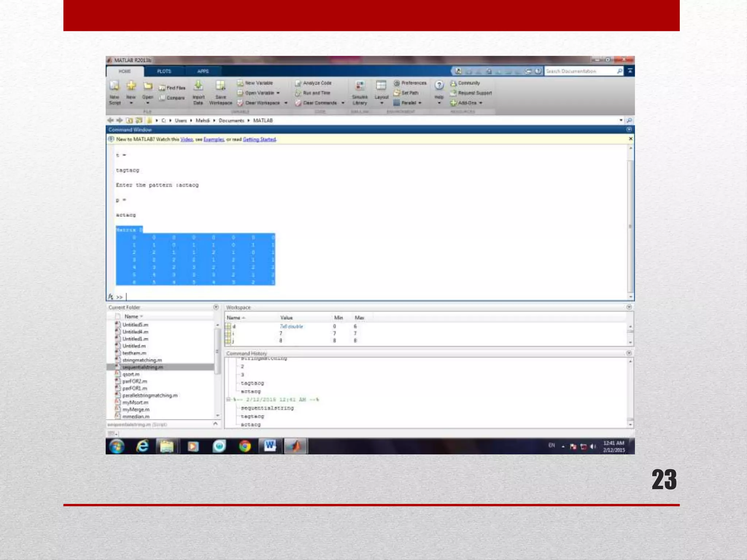Select stringmatching.m in Current Folder

(x=142, y=360)
